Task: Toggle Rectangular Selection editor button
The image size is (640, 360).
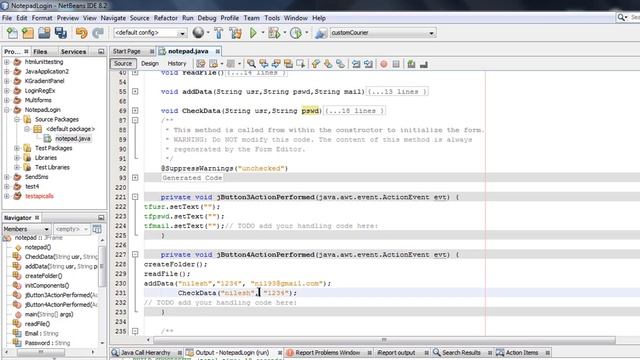Action: click(301, 64)
